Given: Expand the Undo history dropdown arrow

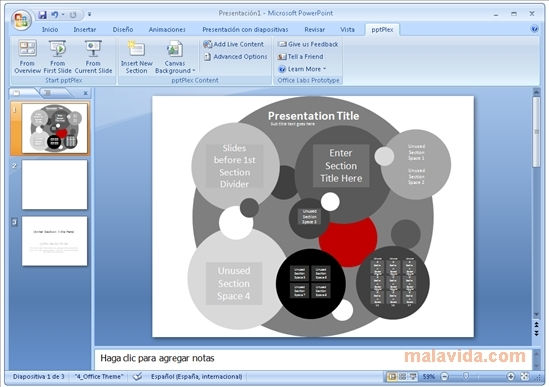Looking at the screenshot, I should [x=63, y=15].
